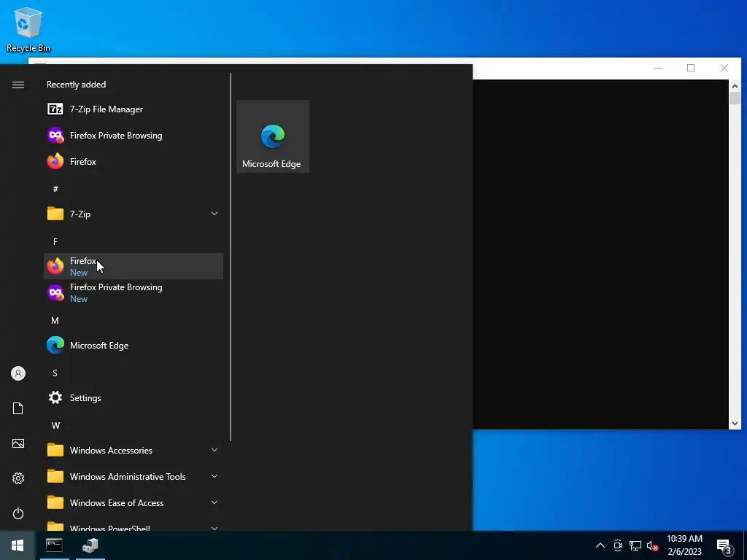Open the user account icon in Start sidebar
747x560 pixels.
pos(18,373)
